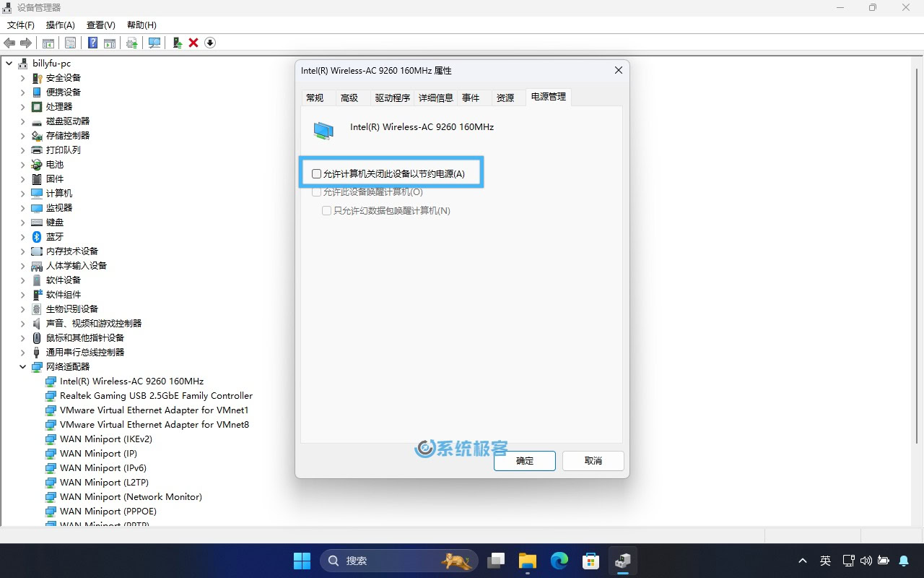Collapse the 网络适配器 tree node
This screenshot has width=924, height=578.
click(x=22, y=366)
